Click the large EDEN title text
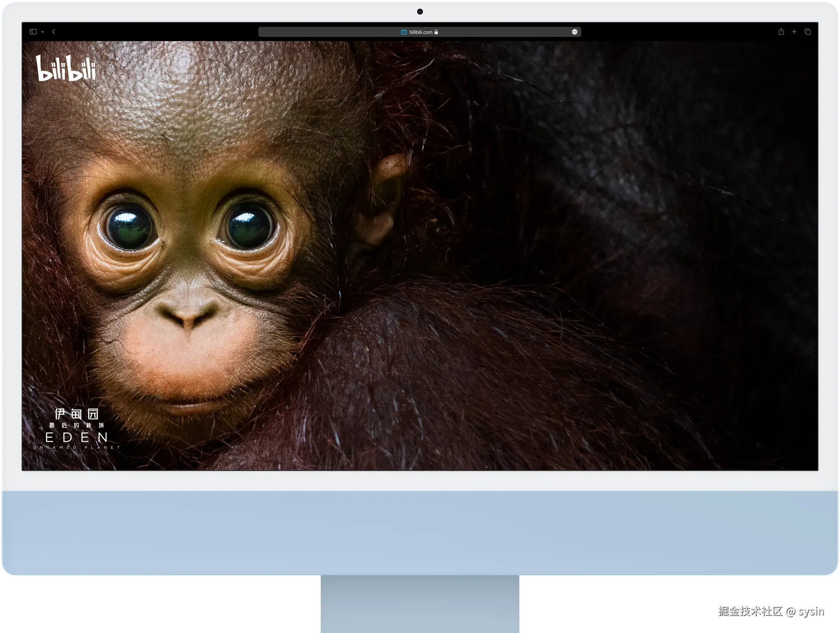This screenshot has height=633, width=840. [77, 437]
